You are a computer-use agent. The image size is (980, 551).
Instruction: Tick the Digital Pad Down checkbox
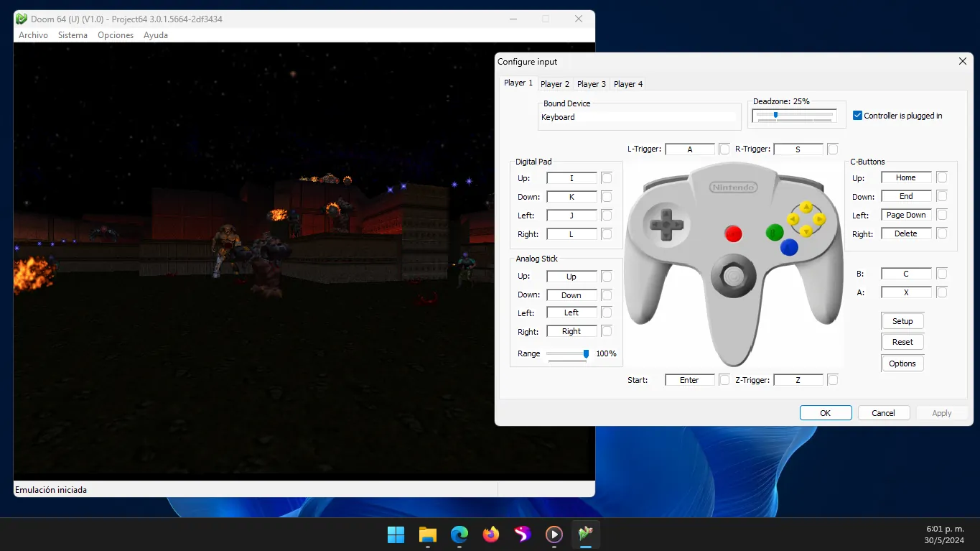pos(607,196)
